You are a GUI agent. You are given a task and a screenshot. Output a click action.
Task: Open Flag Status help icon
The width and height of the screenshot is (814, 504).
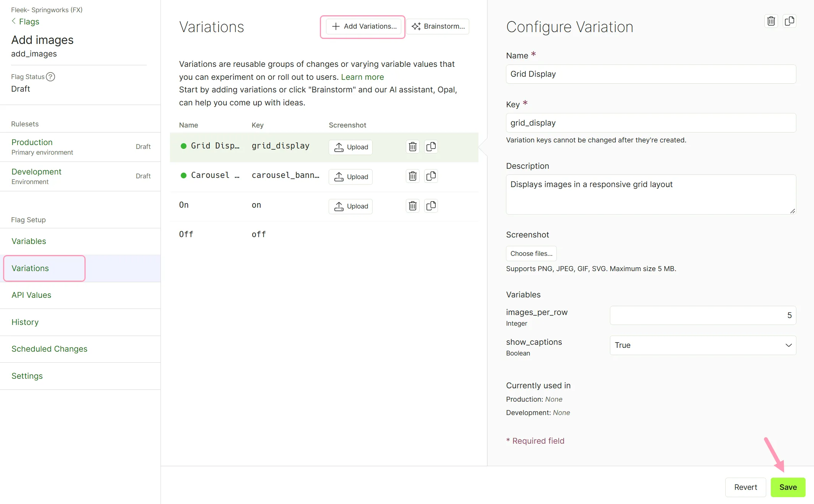(50, 77)
